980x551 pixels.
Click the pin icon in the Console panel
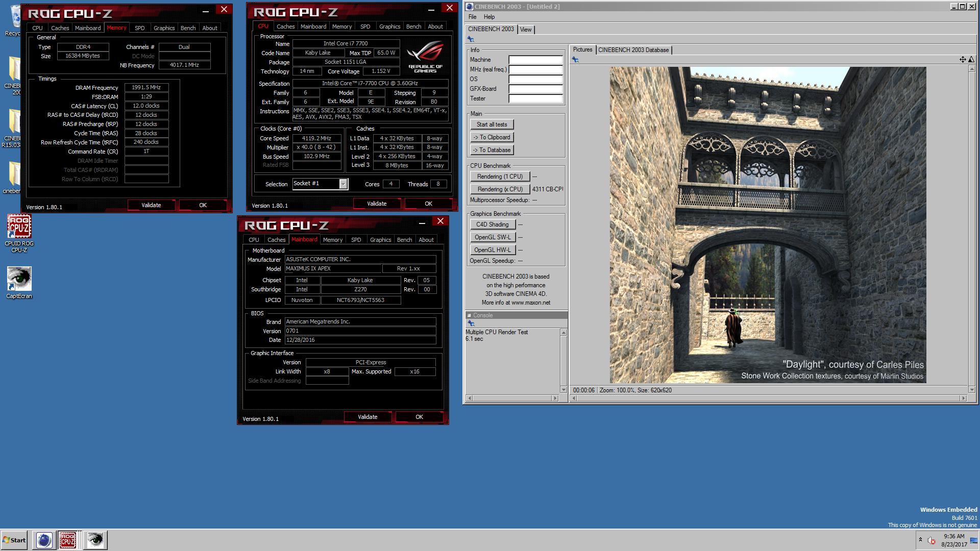point(471,323)
